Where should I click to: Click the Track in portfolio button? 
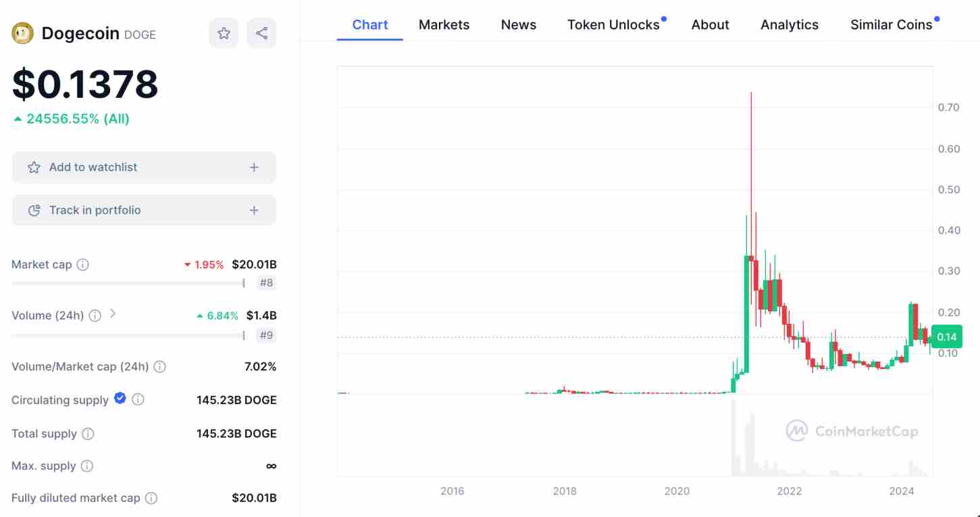coord(144,210)
